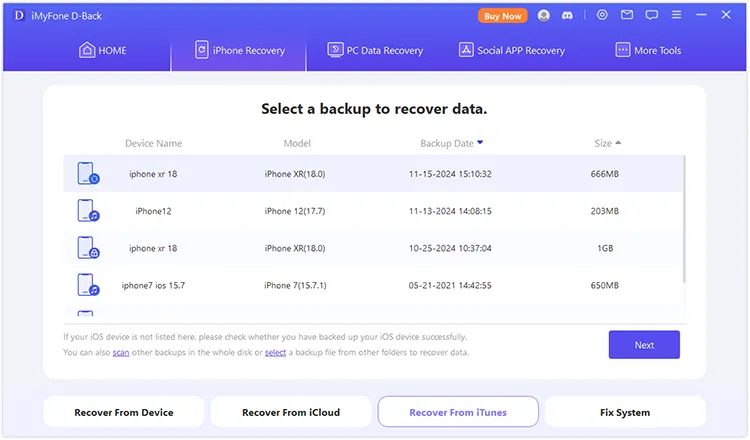Open the mail icon in title bar
The width and height of the screenshot is (750, 440).
click(x=627, y=15)
